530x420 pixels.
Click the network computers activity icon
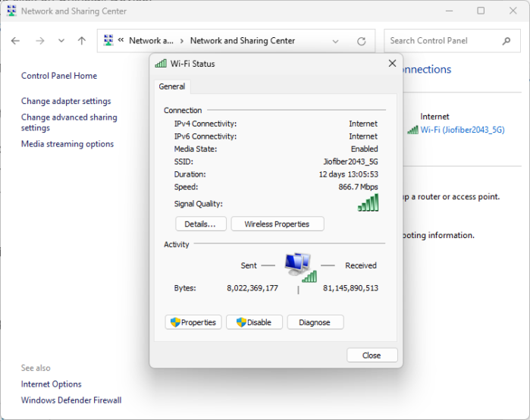pos(299,266)
